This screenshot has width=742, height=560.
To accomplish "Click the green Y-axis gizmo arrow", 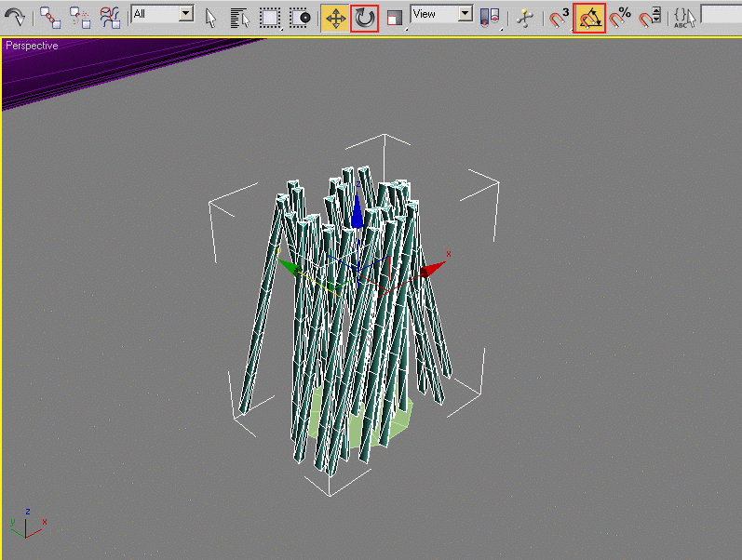I will pyautogui.click(x=290, y=268).
